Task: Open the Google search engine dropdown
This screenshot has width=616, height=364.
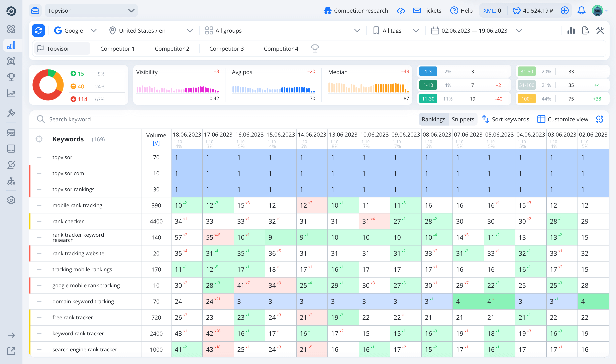Action: (x=75, y=31)
